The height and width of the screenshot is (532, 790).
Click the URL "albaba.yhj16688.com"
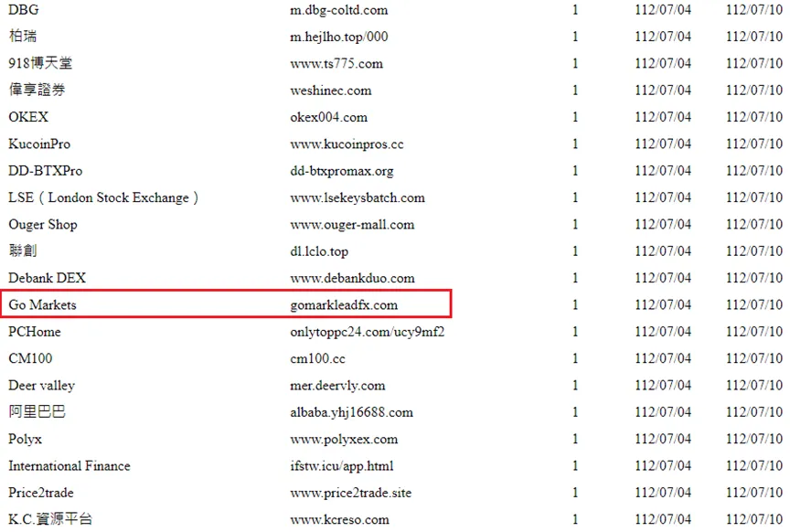(x=352, y=412)
